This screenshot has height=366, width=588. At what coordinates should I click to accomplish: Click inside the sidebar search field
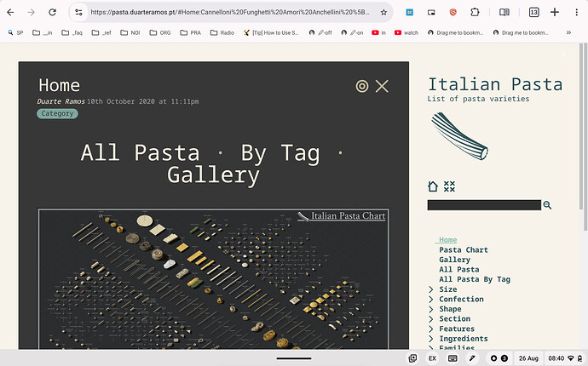[x=484, y=205]
